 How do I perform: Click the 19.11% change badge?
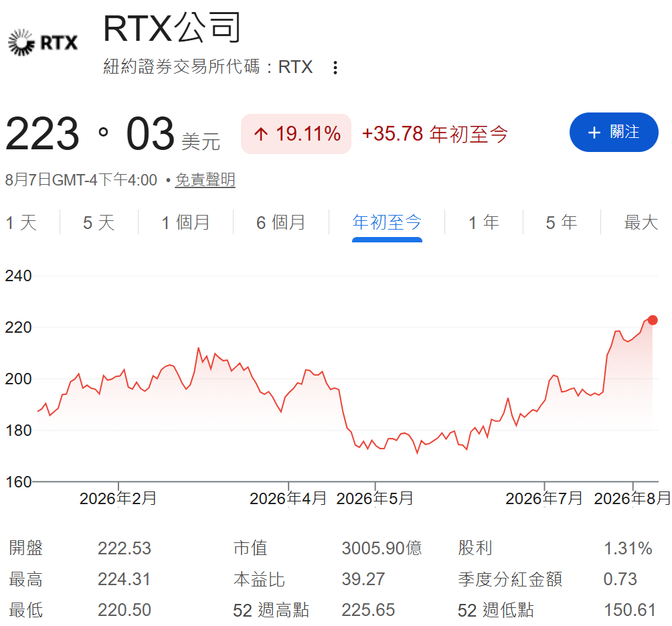coord(296,134)
